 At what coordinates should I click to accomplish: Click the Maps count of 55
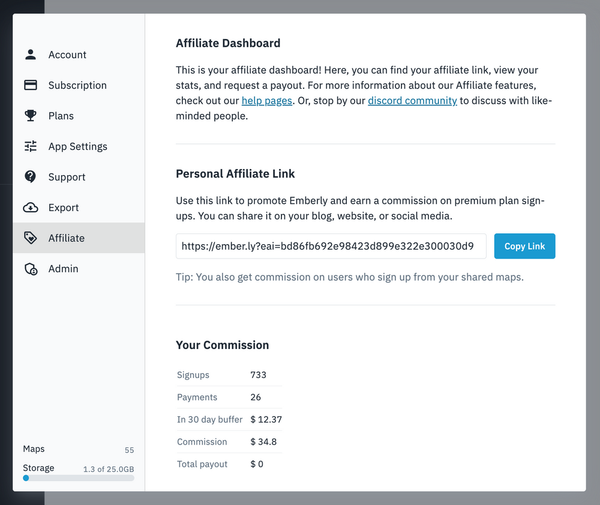129,450
